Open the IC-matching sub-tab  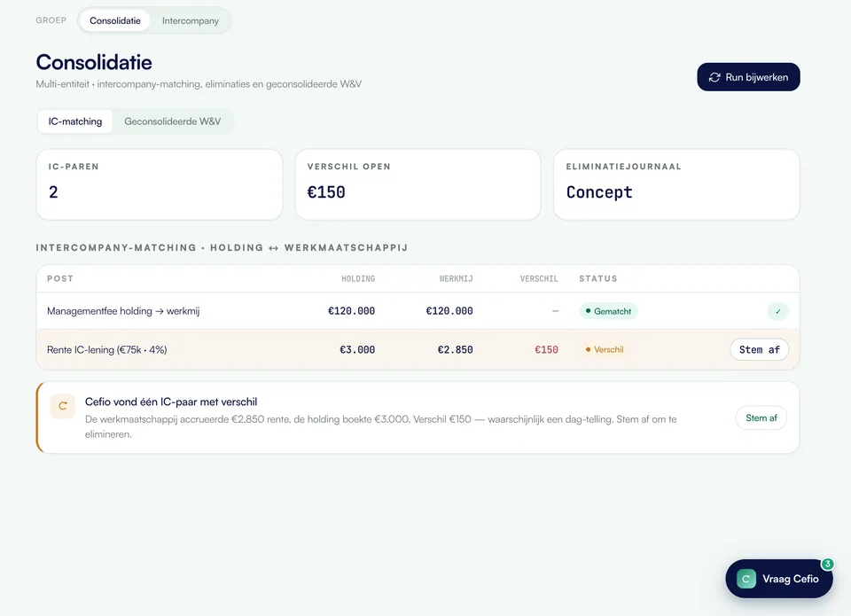74,121
